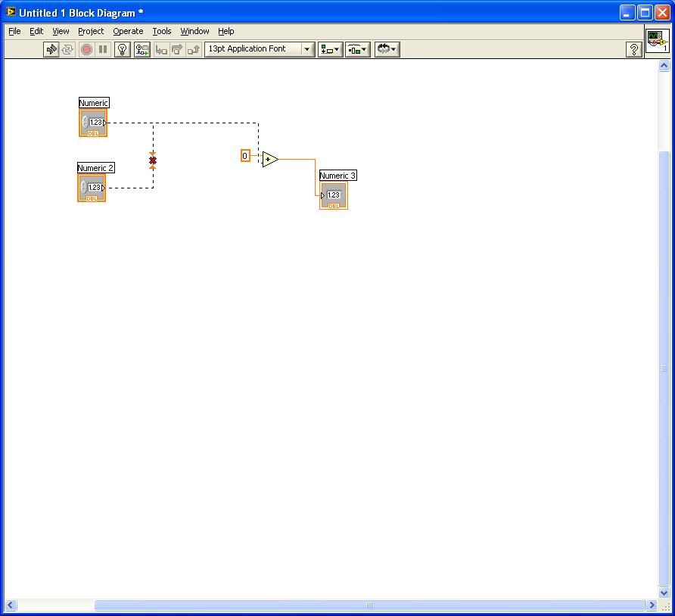Maximize the Block Diagram window
The image size is (675, 616).
645,13
